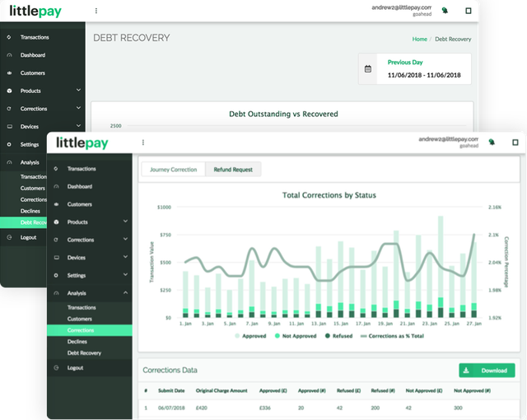Click Approved (#) column header
The height and width of the screenshot is (420, 527).
[x=312, y=390]
